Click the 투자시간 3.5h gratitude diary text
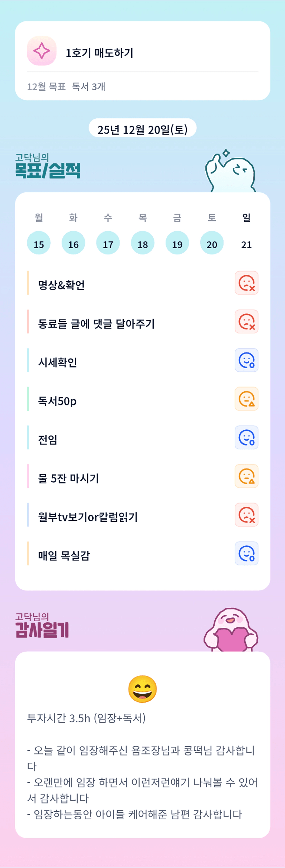 [86, 718]
